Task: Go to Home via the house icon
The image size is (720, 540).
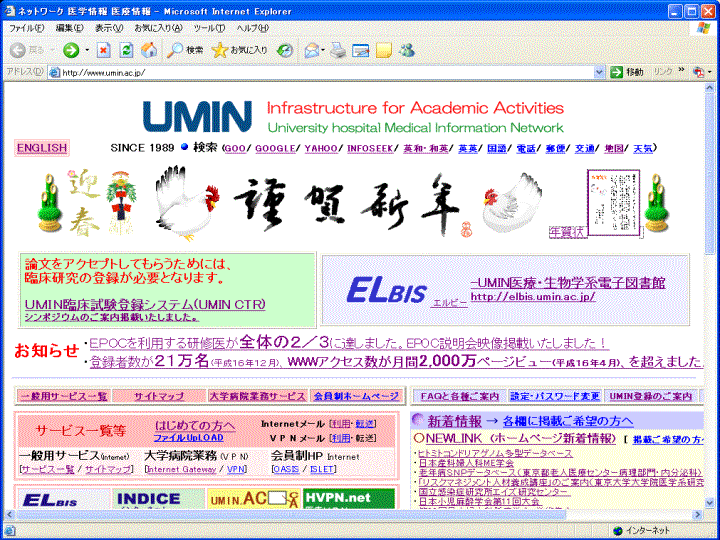Action: tap(148, 50)
